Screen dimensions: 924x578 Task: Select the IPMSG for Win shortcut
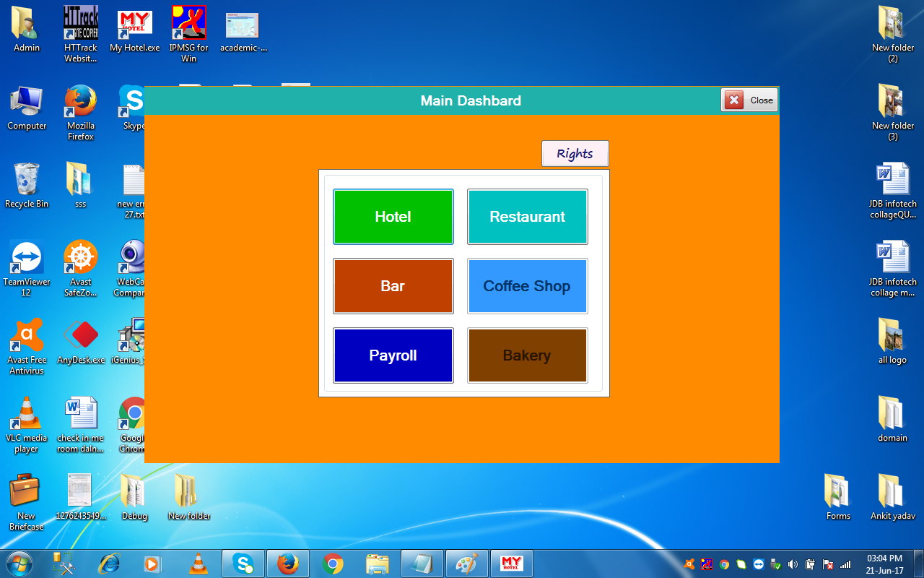(188, 35)
